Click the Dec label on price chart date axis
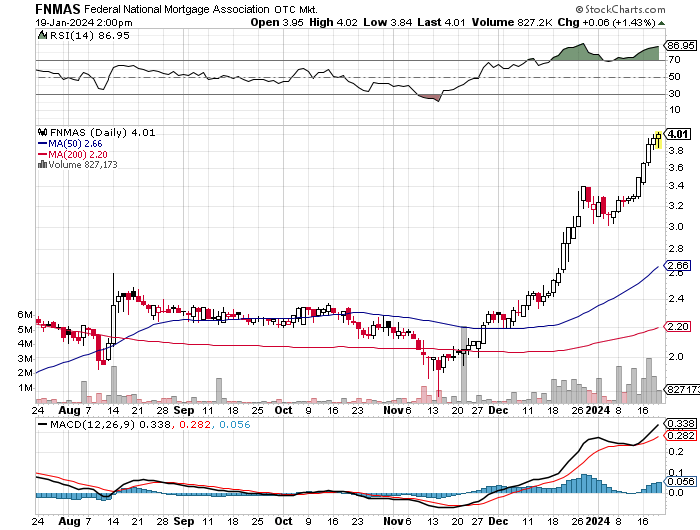The image size is (700, 530). coord(498,410)
